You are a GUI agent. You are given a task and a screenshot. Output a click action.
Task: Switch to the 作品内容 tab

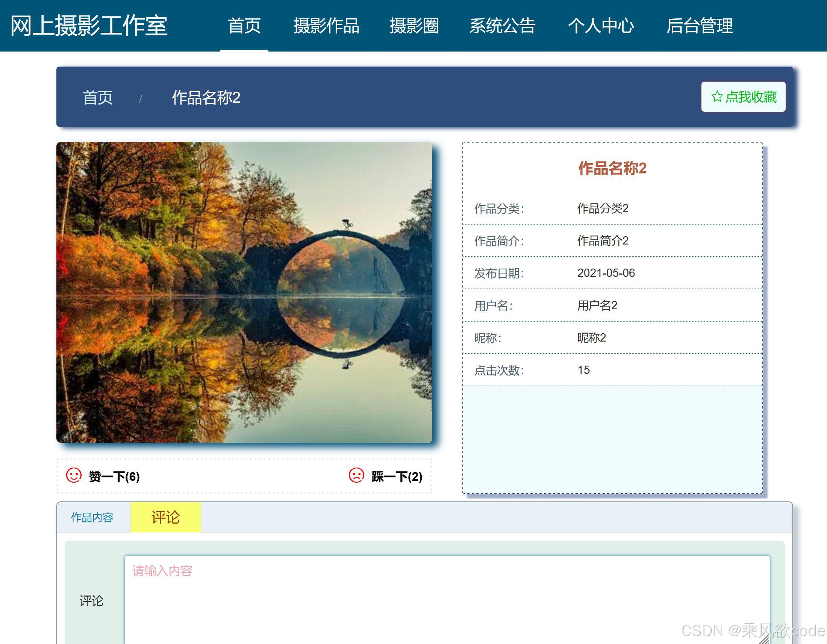pyautogui.click(x=93, y=517)
